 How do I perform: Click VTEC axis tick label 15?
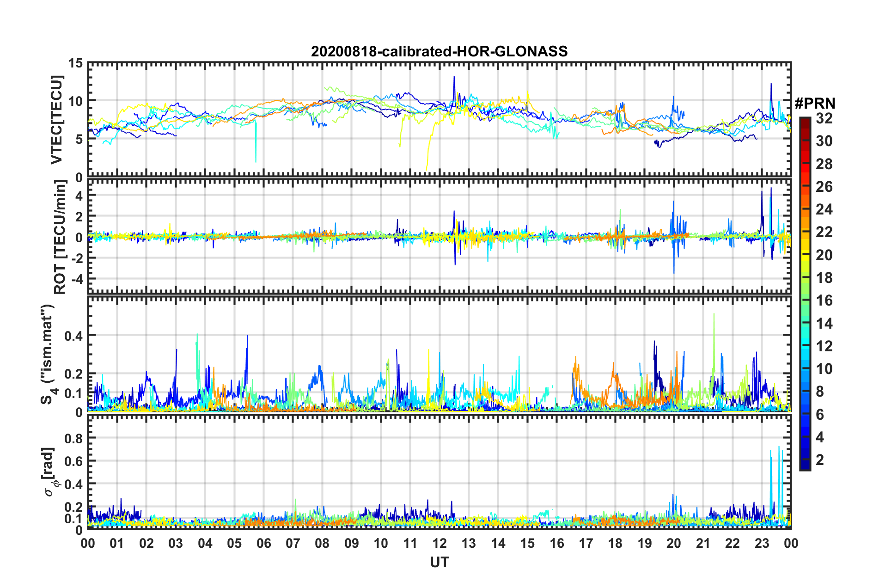pos(75,63)
